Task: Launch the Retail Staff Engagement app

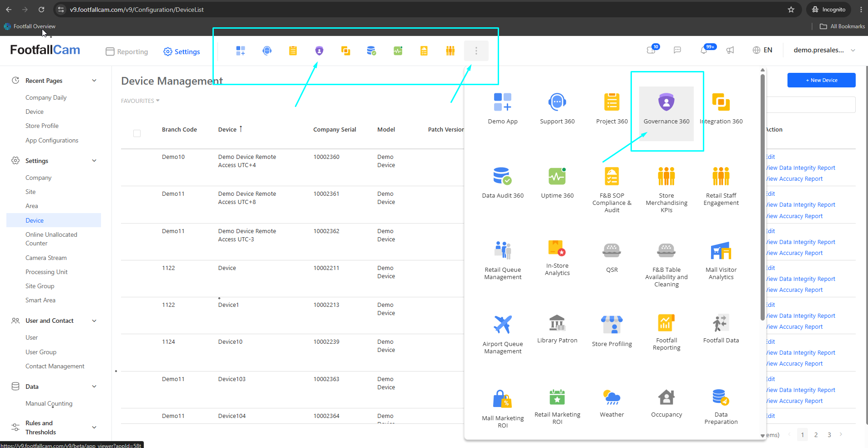Action: click(721, 187)
